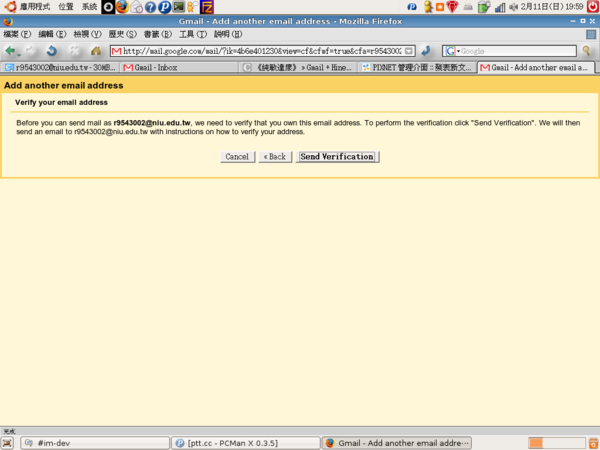600x450 pixels.
Task: Open the 檢視 (V) view menu
Action: [x=87, y=34]
